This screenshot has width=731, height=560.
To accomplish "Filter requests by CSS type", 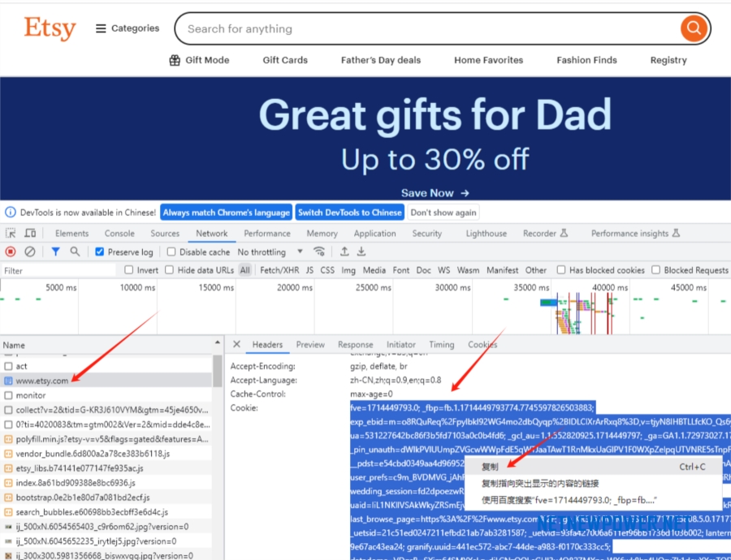I will (327, 270).
